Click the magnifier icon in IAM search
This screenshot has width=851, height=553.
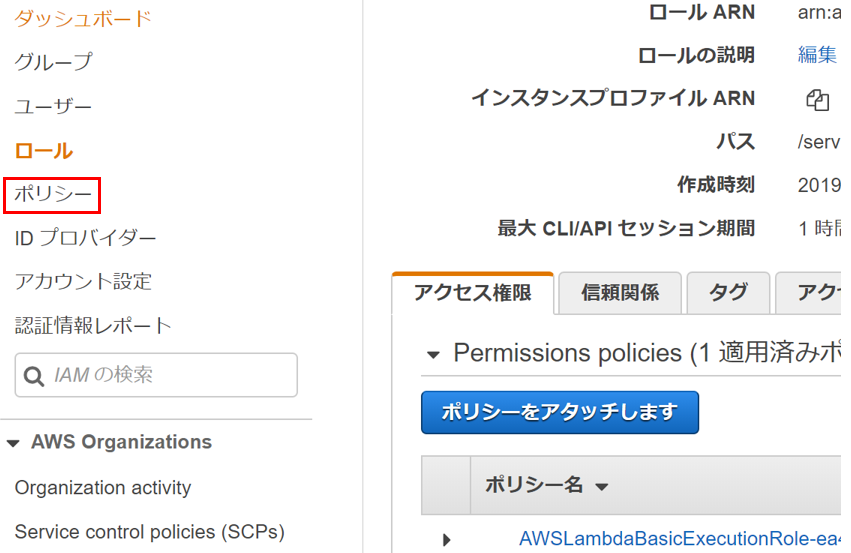(x=34, y=376)
